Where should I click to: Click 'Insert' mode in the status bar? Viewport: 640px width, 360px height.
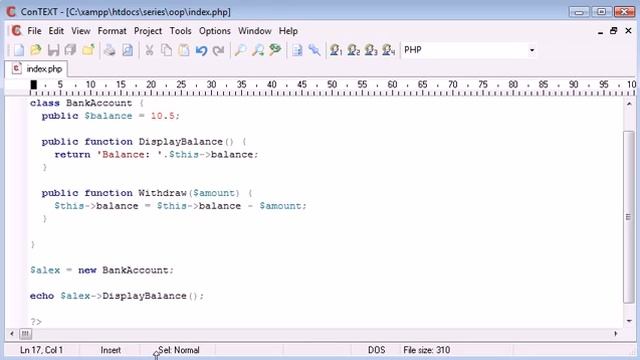111,350
